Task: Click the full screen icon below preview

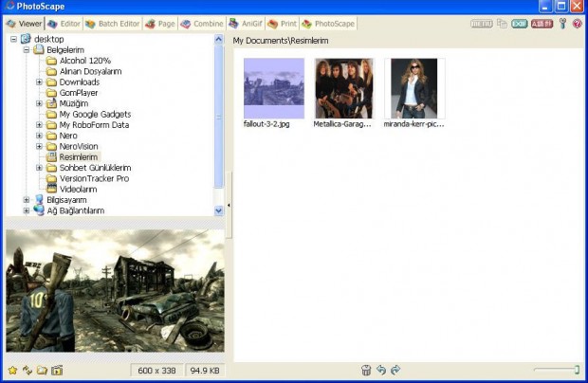Action: coord(57,371)
